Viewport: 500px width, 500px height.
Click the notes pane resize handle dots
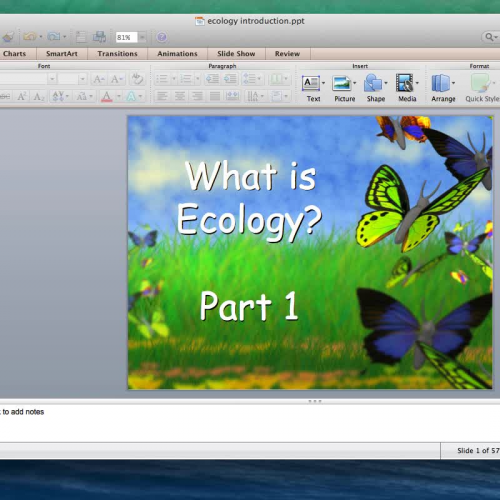pos(315,401)
